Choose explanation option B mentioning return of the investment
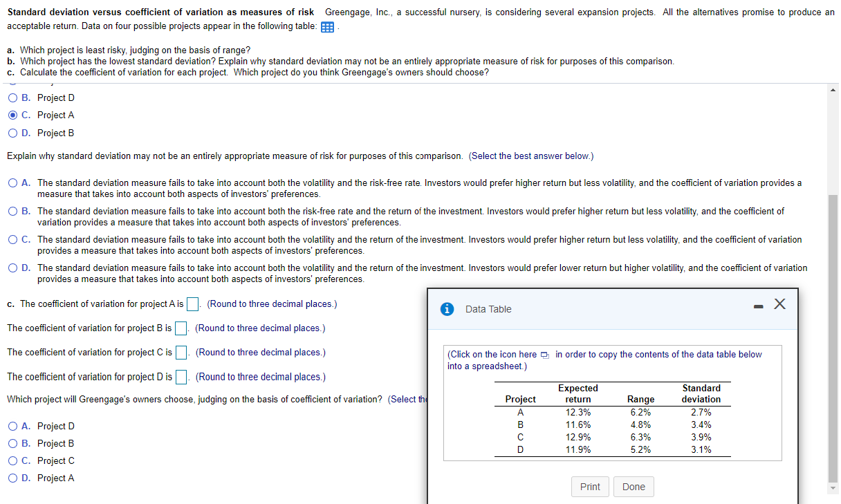 [x=12, y=211]
